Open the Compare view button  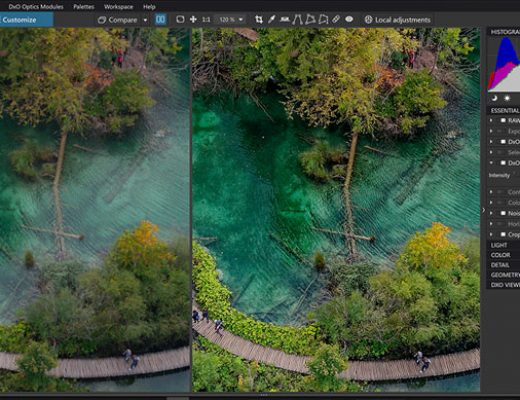(118, 20)
